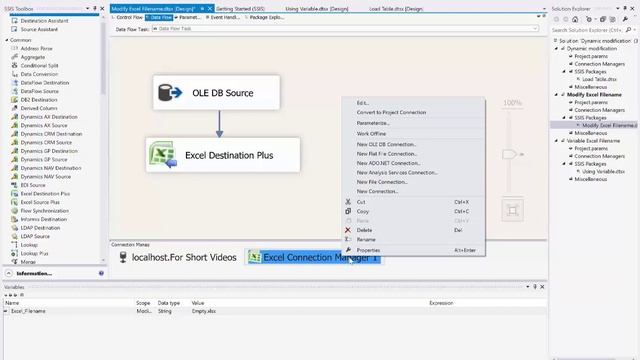The height and width of the screenshot is (360, 640).
Task: Click the SSIS Toolbox vertical scrollbar
Action: (103, 139)
